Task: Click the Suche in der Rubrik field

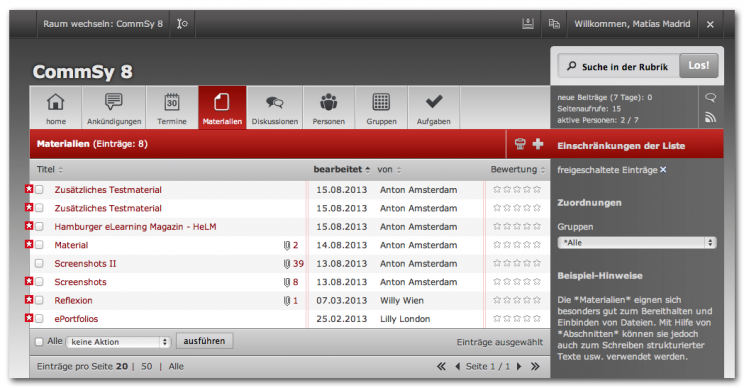Action: 619,66
